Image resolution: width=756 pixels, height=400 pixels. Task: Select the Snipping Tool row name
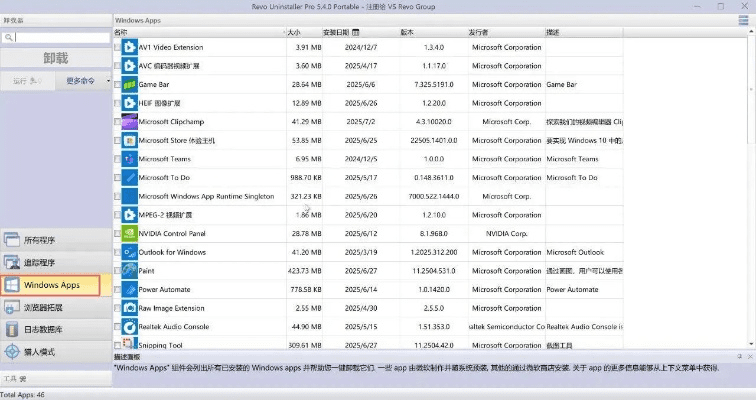[161, 345]
